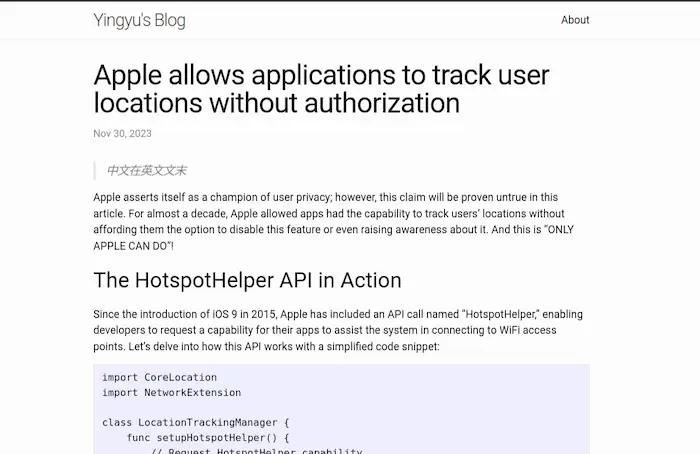700x454 pixels.
Task: Click the Chinese blockquote note
Action: click(x=146, y=171)
